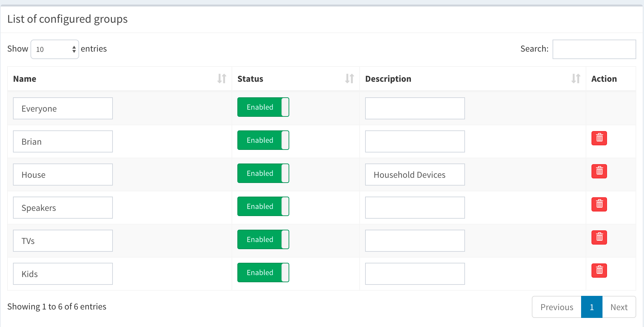Delete the House group
The height and width of the screenshot is (327, 644).
[x=599, y=171]
